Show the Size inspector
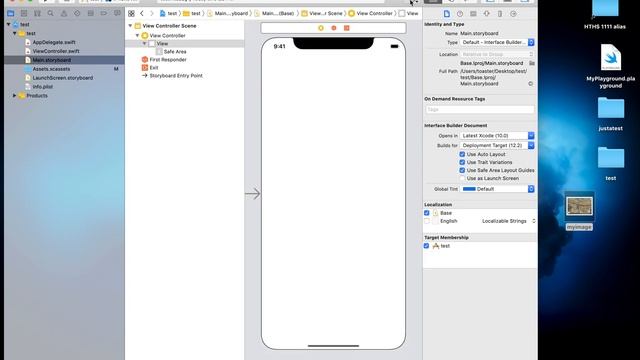The width and height of the screenshot is (640, 360). 500,14
